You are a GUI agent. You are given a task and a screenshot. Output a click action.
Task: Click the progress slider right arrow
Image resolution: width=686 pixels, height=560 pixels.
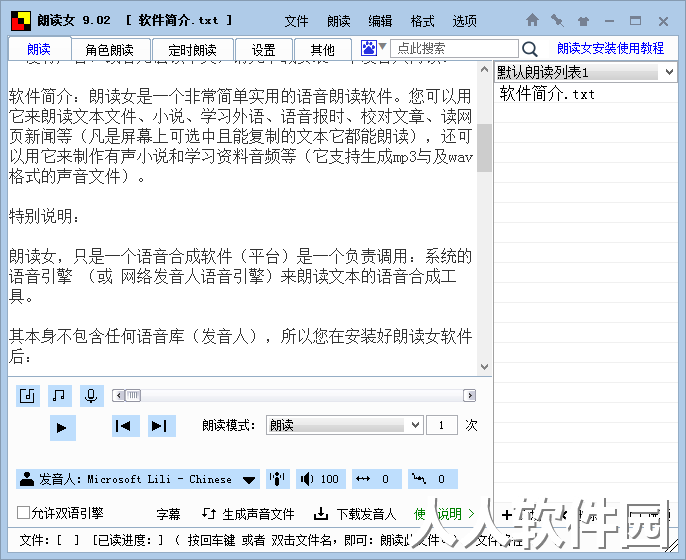(x=470, y=396)
